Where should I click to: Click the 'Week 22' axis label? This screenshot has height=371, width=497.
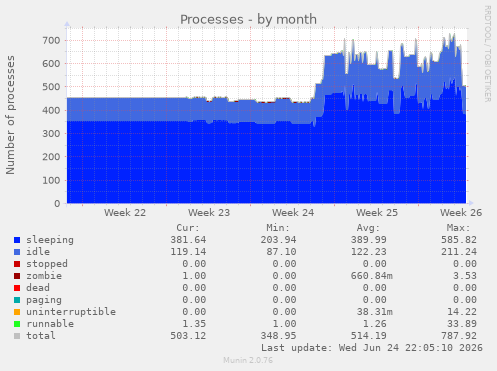125,213
